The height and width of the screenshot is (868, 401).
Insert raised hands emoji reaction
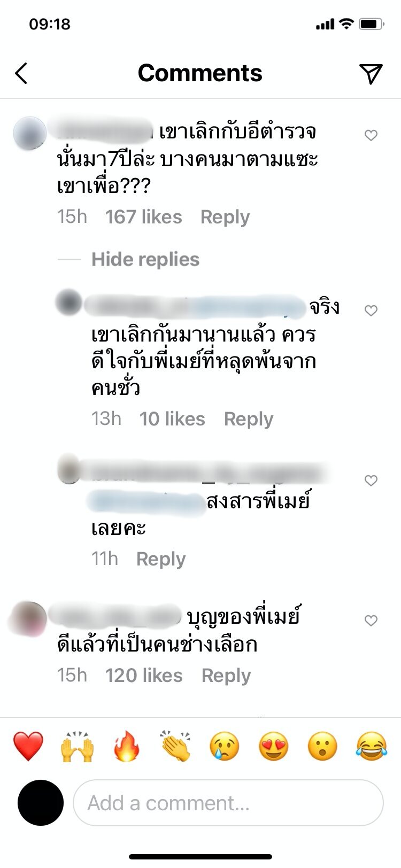[78, 746]
